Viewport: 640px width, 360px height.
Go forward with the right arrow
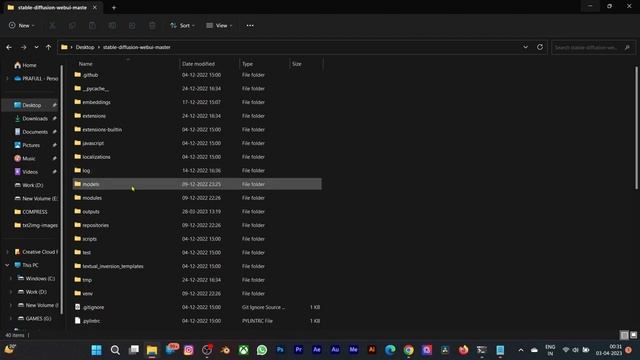23,47
